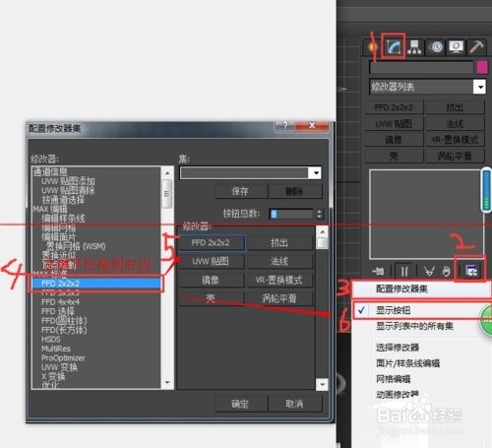Click the UVW 贴图 slot in dialog
This screenshot has height=448, width=492.
[212, 262]
